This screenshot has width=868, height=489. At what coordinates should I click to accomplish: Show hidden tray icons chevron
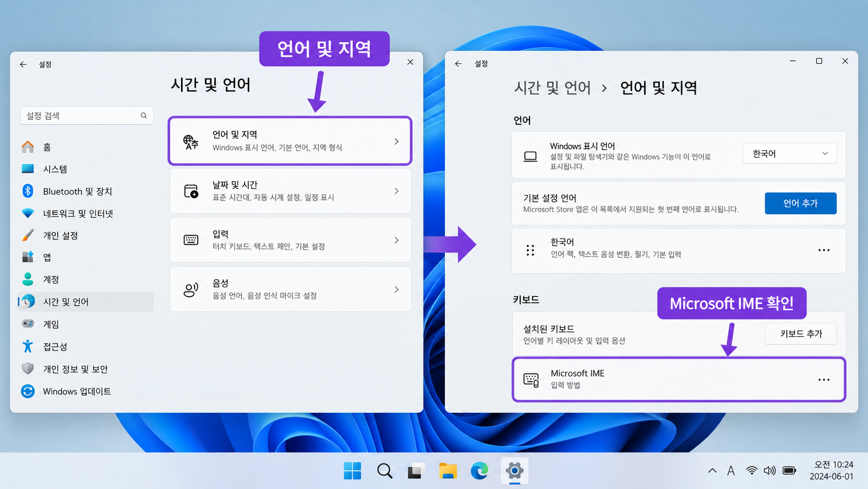point(712,471)
